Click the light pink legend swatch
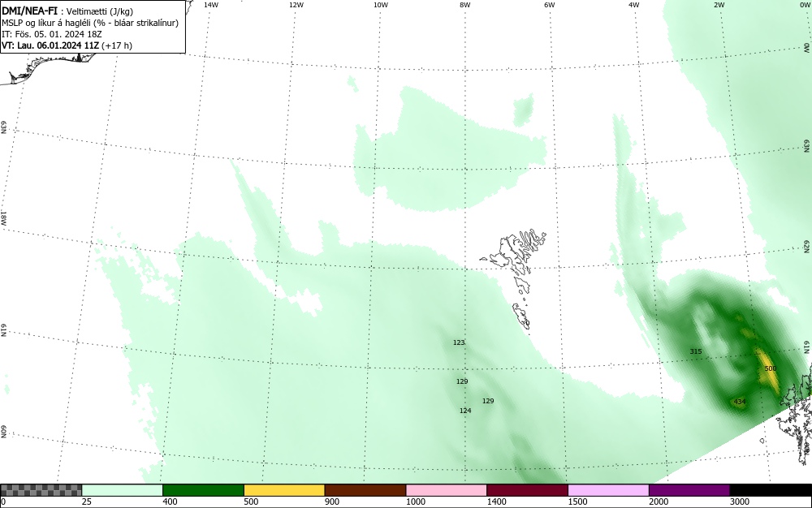 (447, 490)
